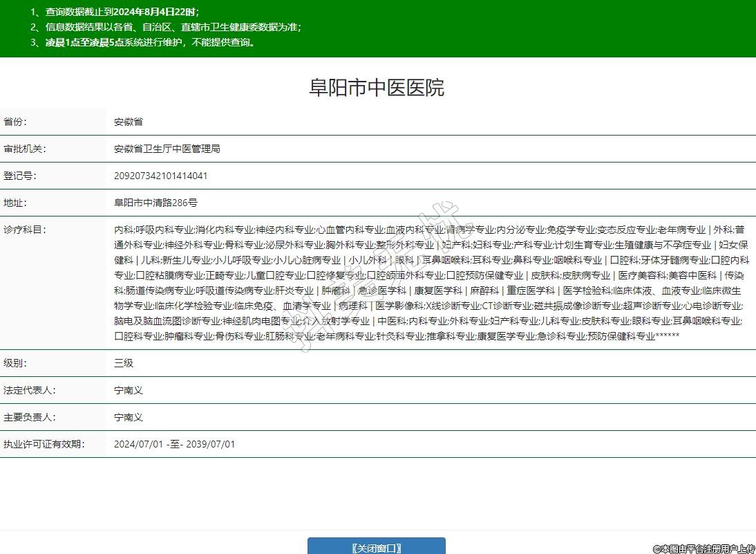Select the 省份 field label
This screenshot has width=756, height=554.
pyautogui.click(x=15, y=122)
